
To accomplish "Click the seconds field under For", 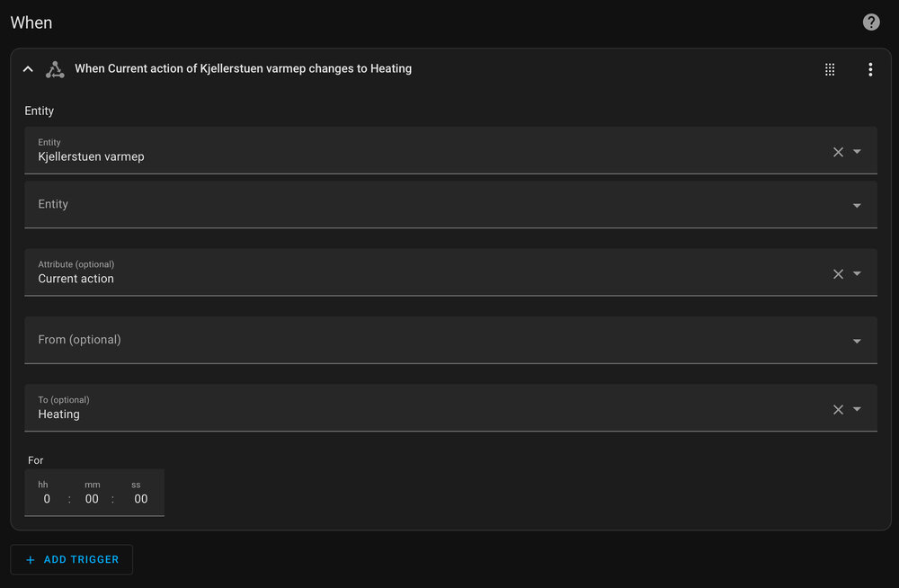I will [x=140, y=499].
